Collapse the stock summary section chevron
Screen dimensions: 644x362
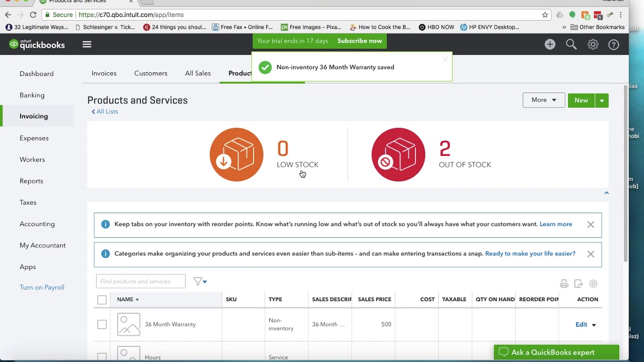pos(606,193)
